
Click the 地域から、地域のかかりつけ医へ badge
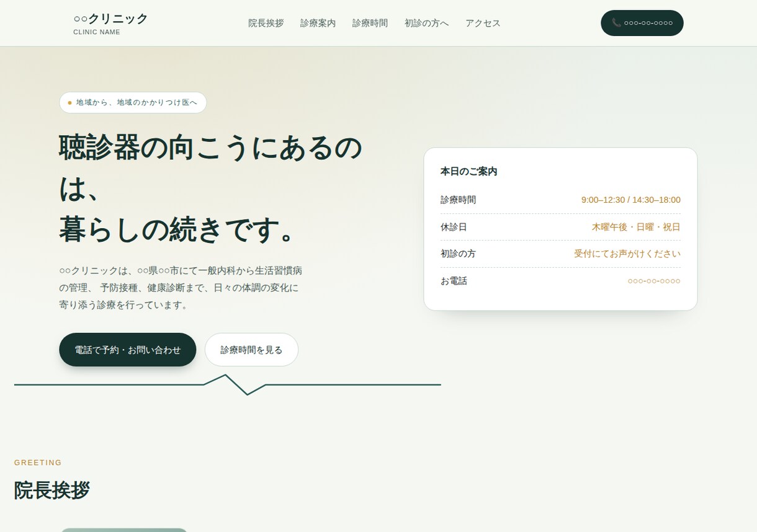[133, 102]
